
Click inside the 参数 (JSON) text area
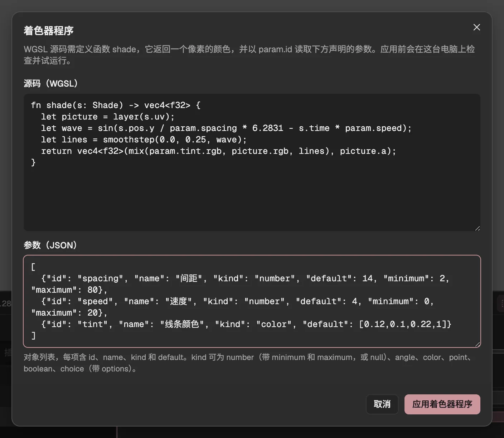252,301
